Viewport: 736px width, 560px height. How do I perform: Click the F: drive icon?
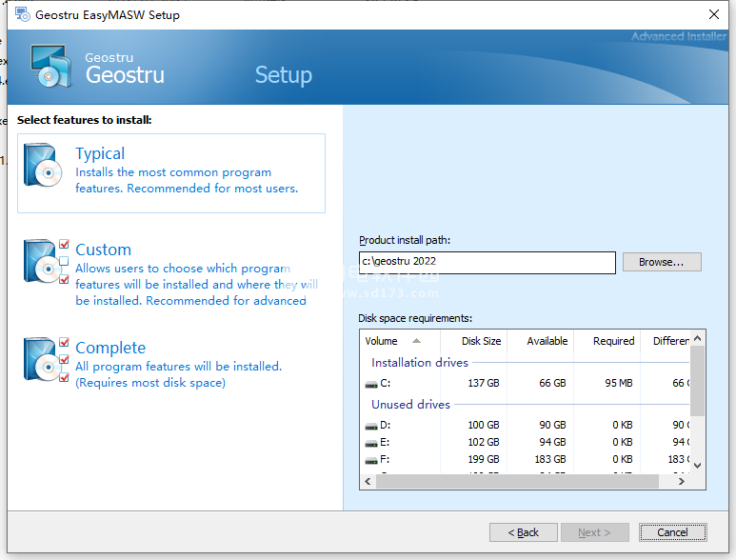coord(371,460)
